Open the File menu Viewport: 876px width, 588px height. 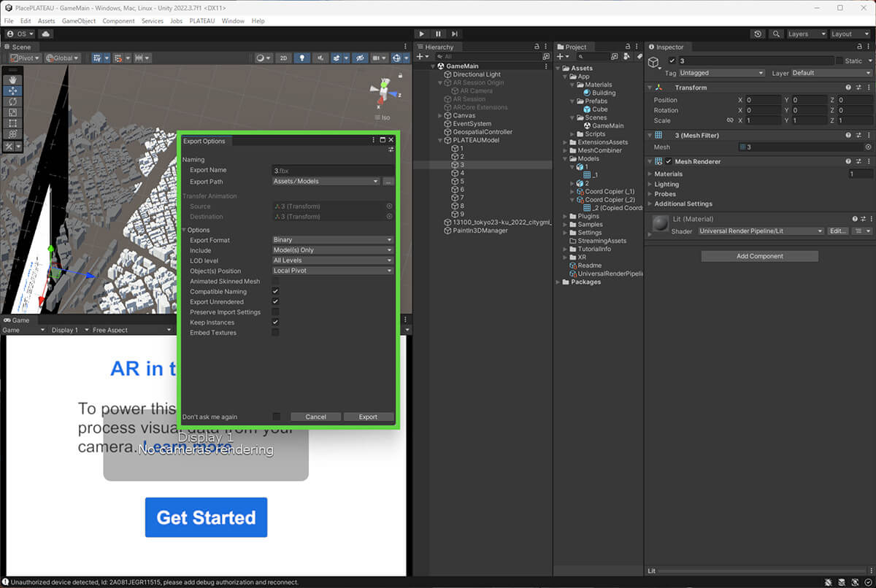[x=9, y=21]
